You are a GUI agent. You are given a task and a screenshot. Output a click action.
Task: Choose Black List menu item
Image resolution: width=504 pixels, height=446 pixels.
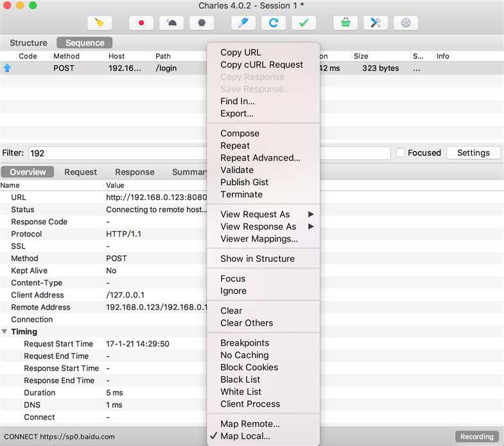(x=263, y=380)
